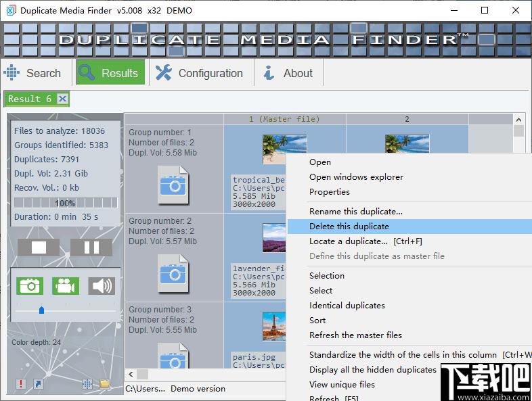Click the '1 (Master file)' column header

pos(284,119)
